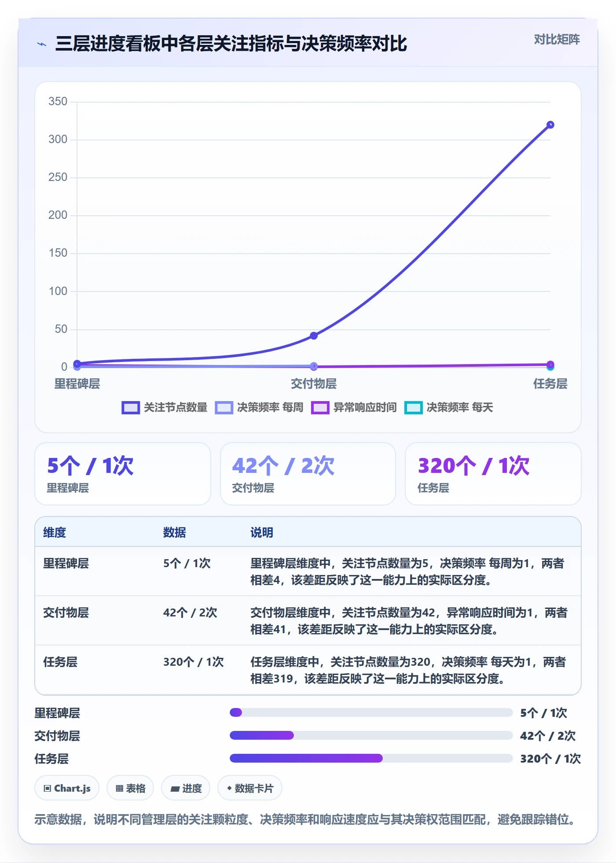
Task: Click the 交付物层 progress bar
Action: 371,735
